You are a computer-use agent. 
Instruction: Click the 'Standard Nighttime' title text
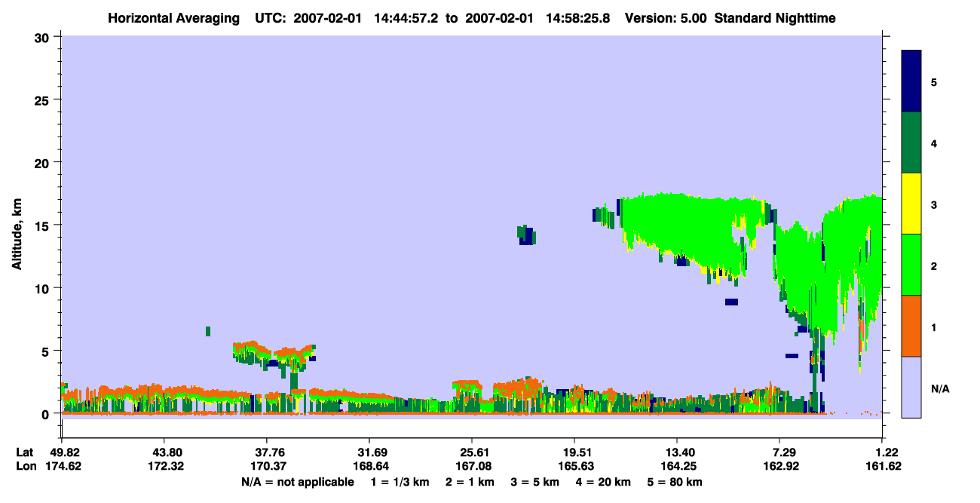pyautogui.click(x=776, y=18)
